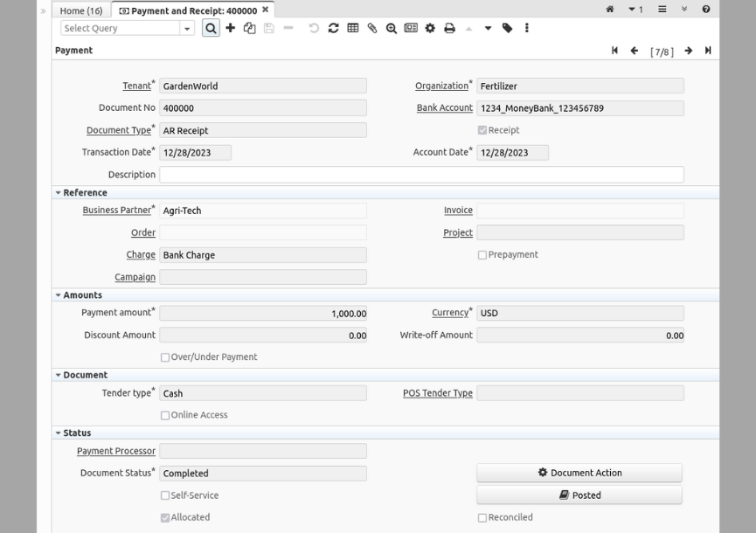Image resolution: width=756 pixels, height=533 pixels.
Task: Go to first record
Action: click(614, 50)
